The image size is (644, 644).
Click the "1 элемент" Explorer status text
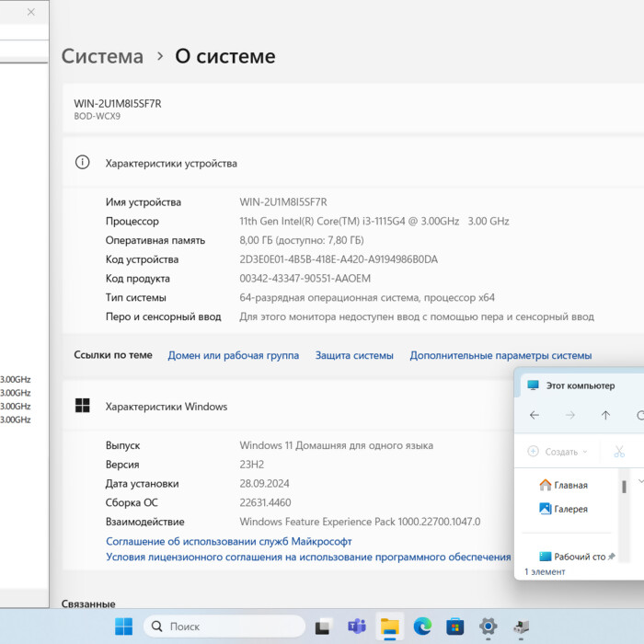[x=545, y=571]
